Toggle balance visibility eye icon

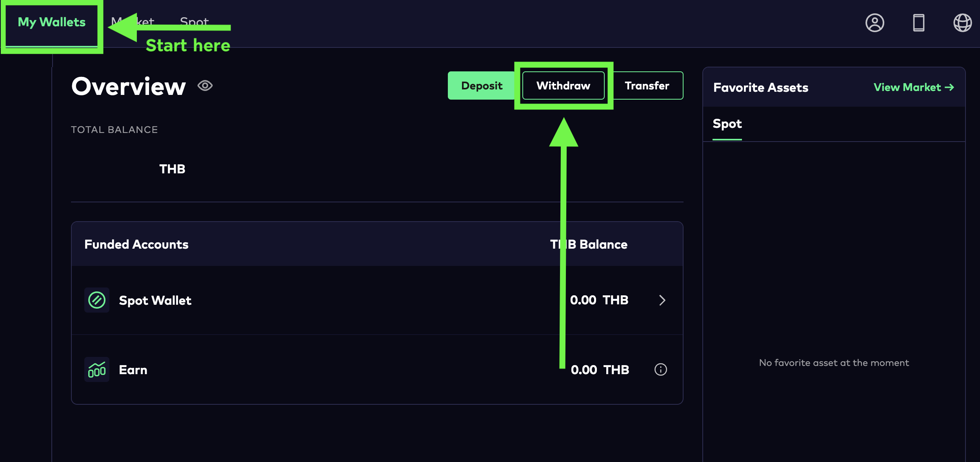point(205,85)
